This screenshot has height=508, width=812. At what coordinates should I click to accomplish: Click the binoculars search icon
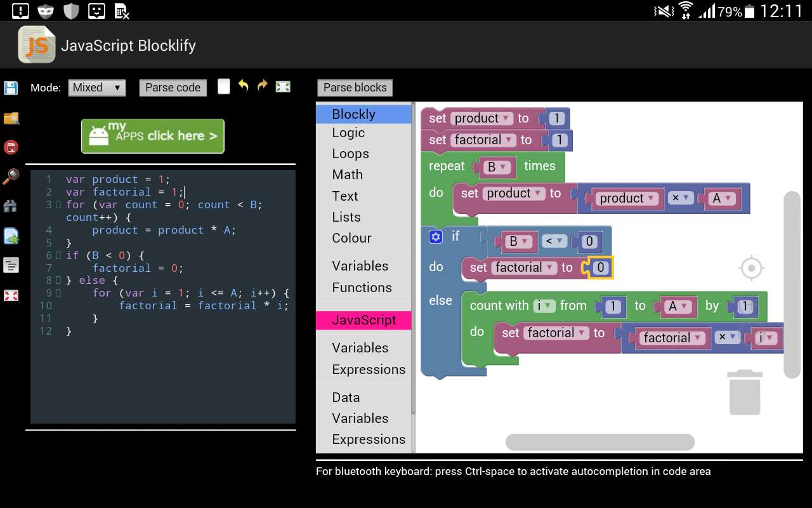coord(11,206)
